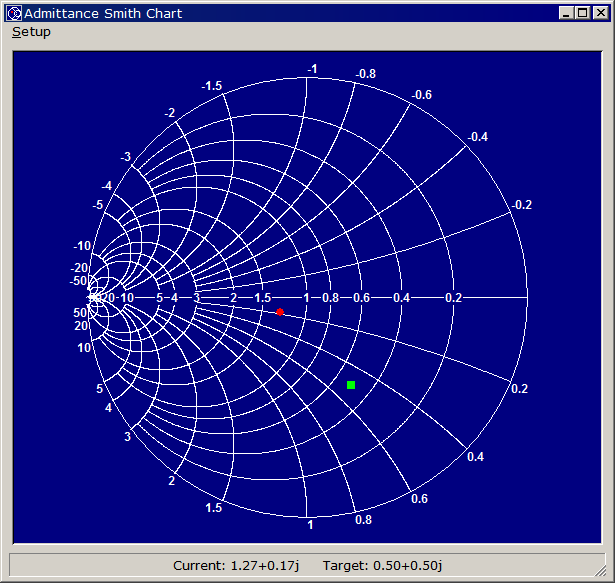
Task: Open the Setup menu
Action: point(31,32)
